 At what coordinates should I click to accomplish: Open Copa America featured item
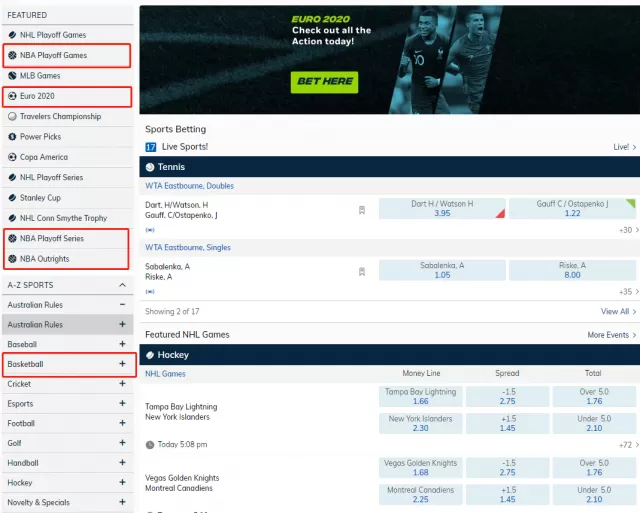tap(68, 157)
